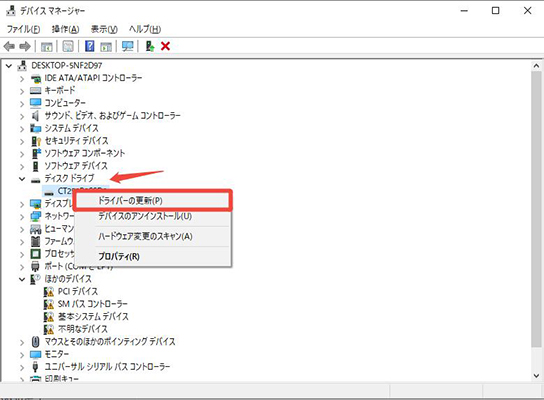Click the action pane toolbar icon
This screenshot has width=544, height=400.
106,46
